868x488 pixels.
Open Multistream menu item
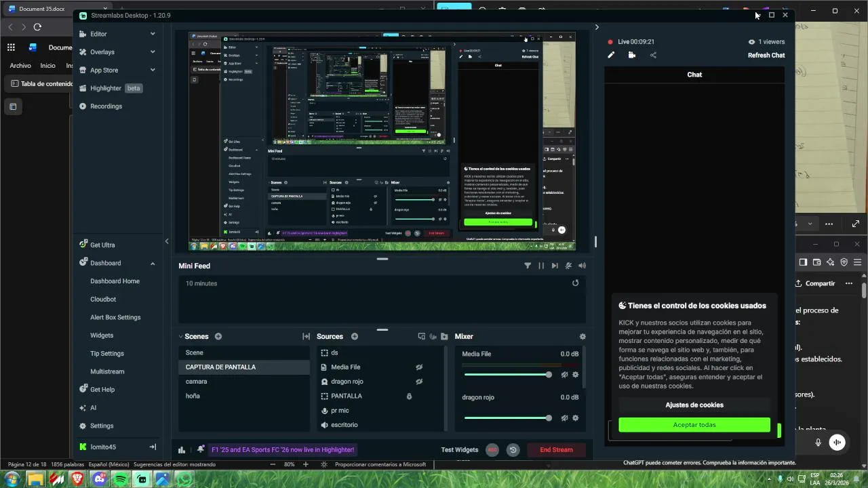(107, 371)
